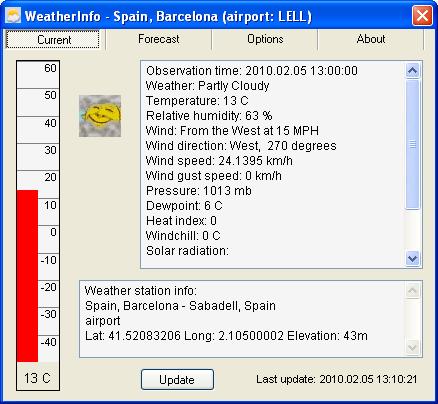Click 'Spain, Barcelona - Sabadell, Spain' line
Viewport: 438px width, 404px height.
click(180, 306)
